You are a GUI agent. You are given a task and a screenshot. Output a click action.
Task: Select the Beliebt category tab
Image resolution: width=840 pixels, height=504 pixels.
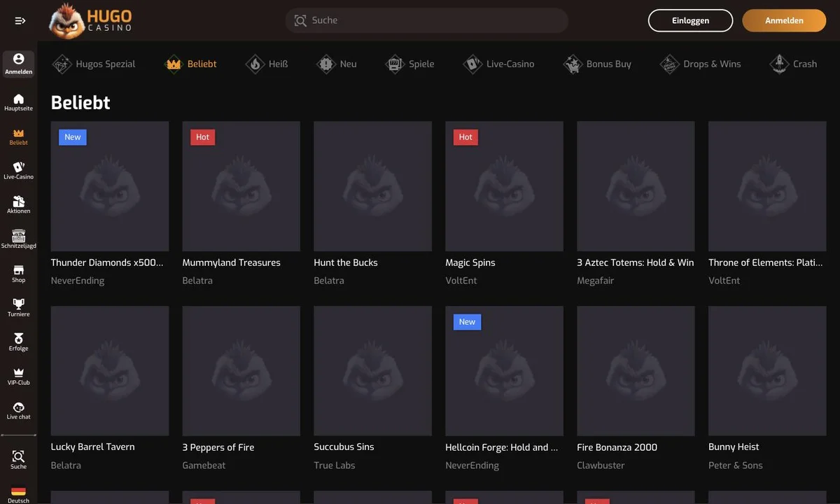190,64
